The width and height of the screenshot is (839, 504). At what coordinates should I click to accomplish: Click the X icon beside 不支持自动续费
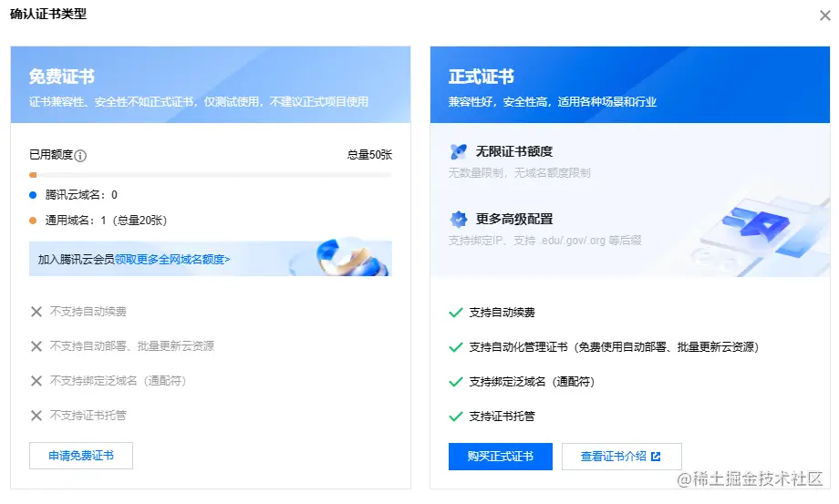click(x=36, y=312)
